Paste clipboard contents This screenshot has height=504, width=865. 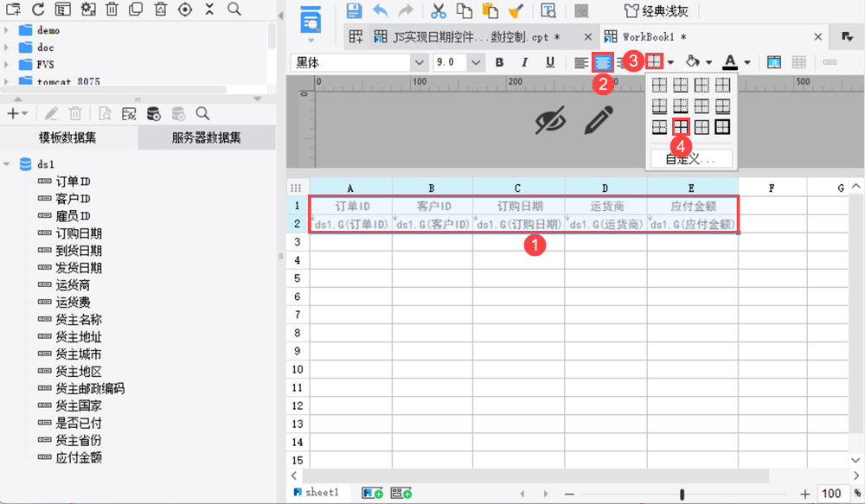(490, 10)
